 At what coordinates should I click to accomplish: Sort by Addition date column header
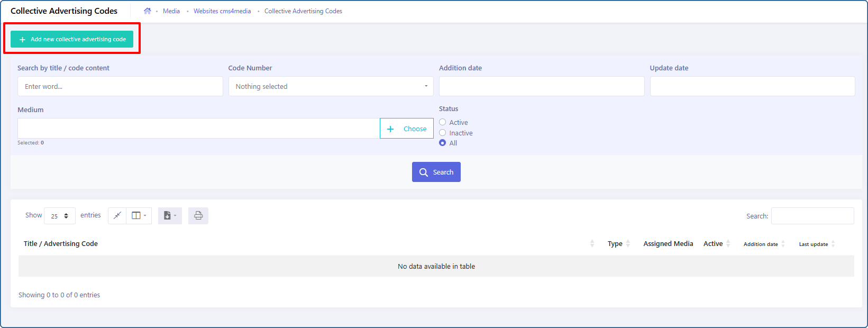click(761, 244)
